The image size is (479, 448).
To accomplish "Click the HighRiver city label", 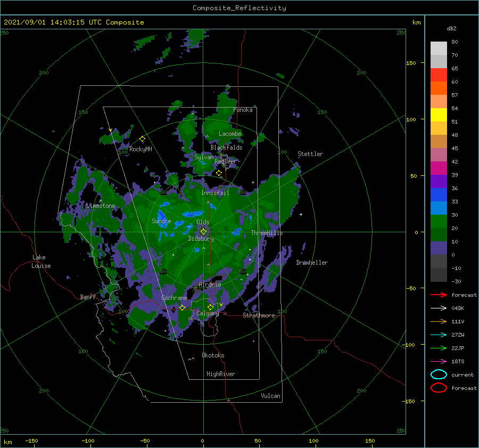I will [221, 374].
